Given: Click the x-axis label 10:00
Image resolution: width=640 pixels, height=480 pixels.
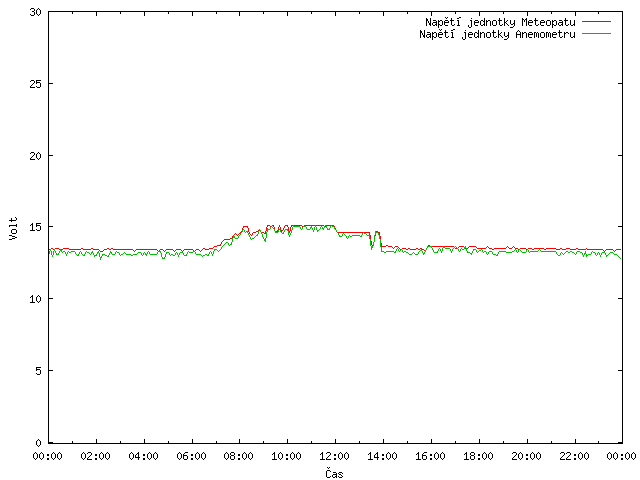Looking at the screenshot, I should coord(287,456).
